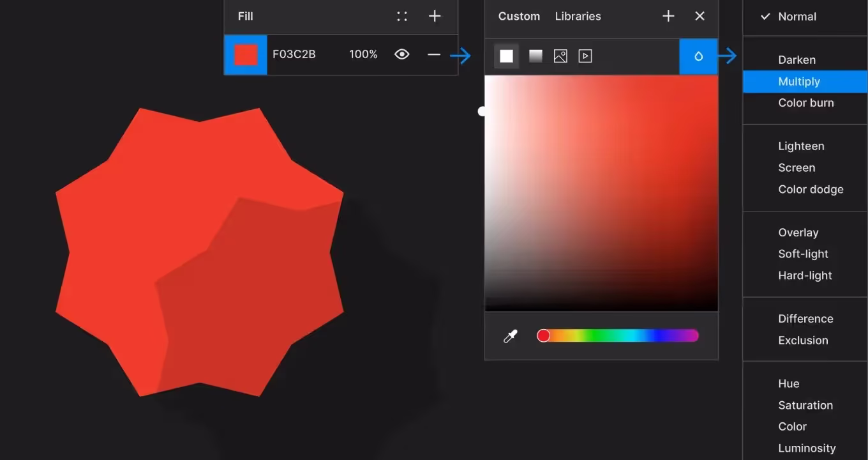Close the color picker panel

click(700, 17)
